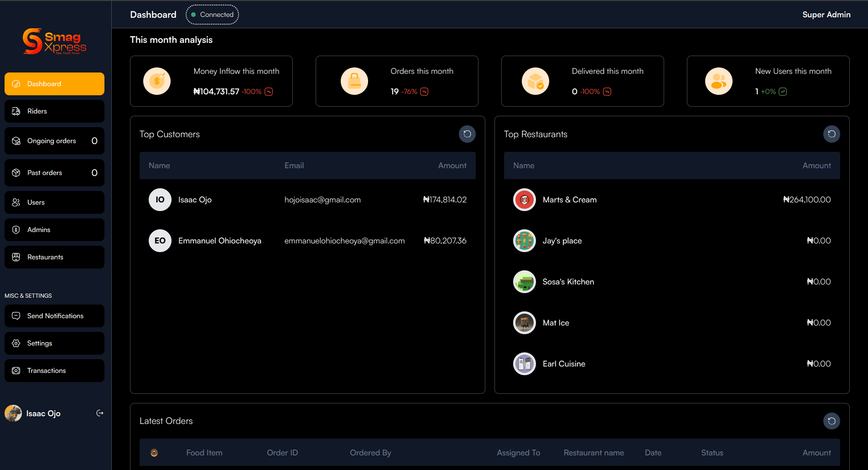Refresh the Top Restaurants list
This screenshot has width=868, height=470.
[x=831, y=134]
